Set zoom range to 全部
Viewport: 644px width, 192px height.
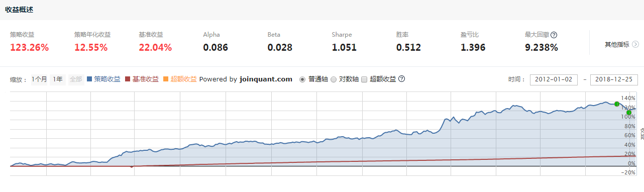[76, 79]
